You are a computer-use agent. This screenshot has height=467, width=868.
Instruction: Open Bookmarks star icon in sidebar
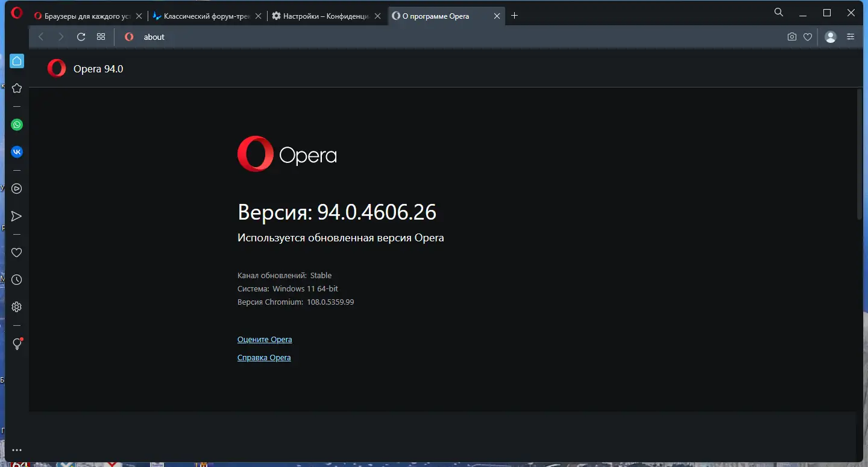[x=17, y=88]
